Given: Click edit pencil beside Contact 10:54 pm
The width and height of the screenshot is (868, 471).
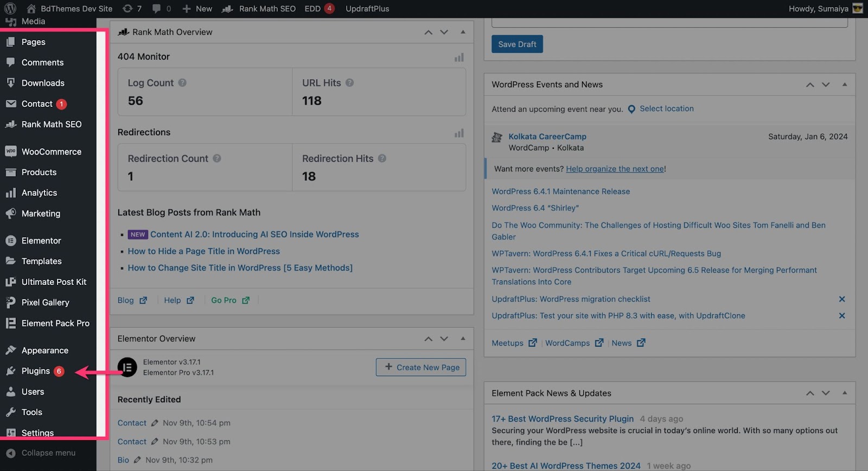Looking at the screenshot, I should coord(155,423).
